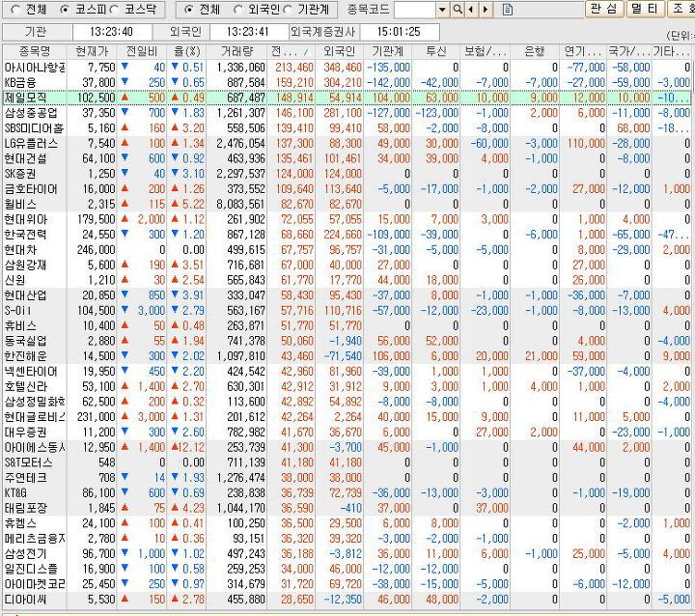Select the 아시아나항공 row name

[x=35, y=68]
